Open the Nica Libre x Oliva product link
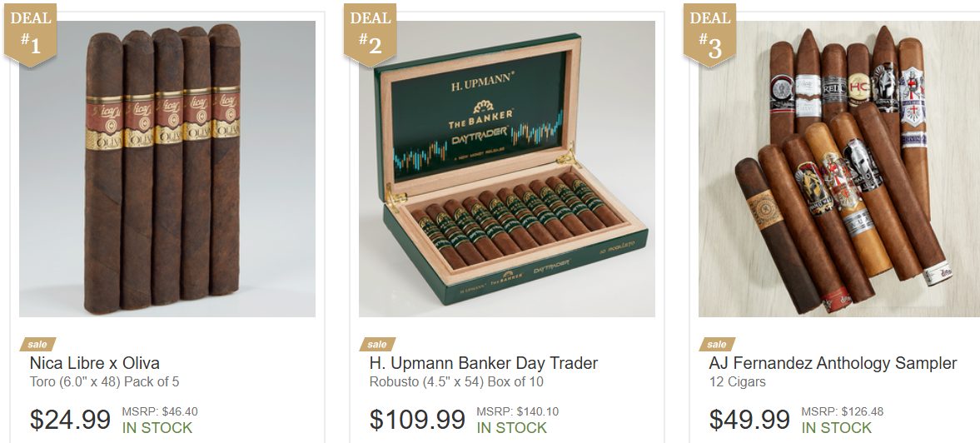Viewport: 980px width, 443px height. (x=94, y=363)
